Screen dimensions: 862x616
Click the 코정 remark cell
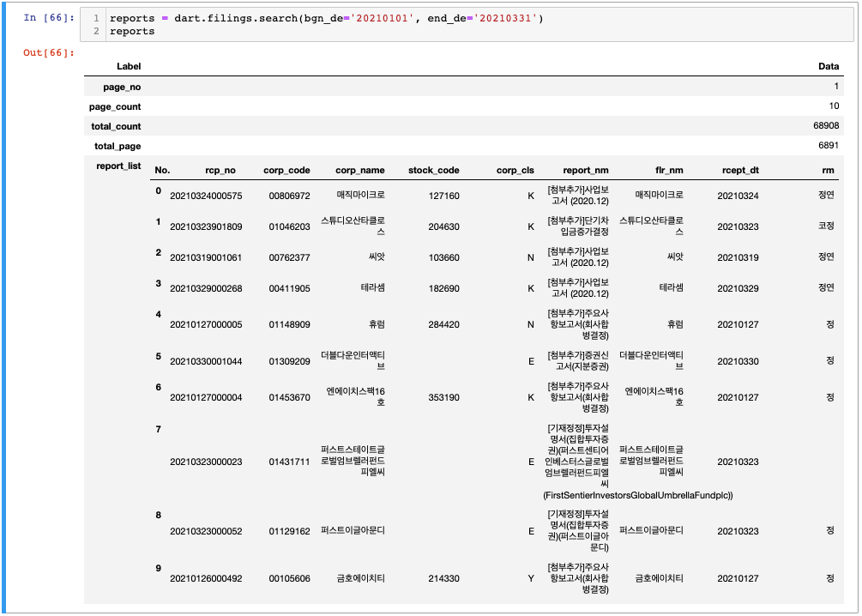tap(826, 226)
